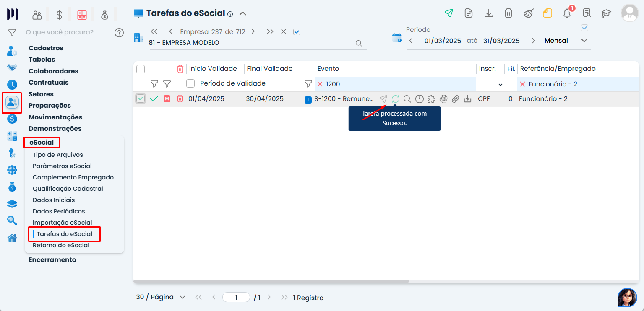Click the yellow sticky note icon
The height and width of the screenshot is (311, 644).
(x=548, y=13)
